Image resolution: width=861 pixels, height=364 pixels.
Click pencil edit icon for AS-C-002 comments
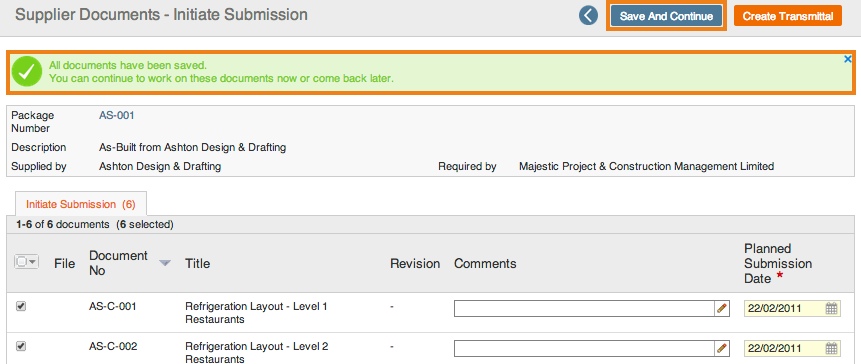[x=722, y=349]
